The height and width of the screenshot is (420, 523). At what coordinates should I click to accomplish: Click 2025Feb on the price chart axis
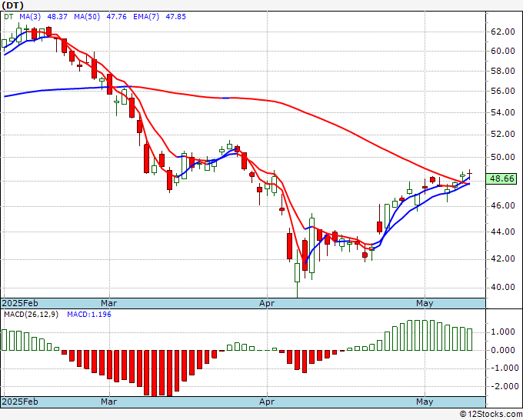click(x=20, y=303)
